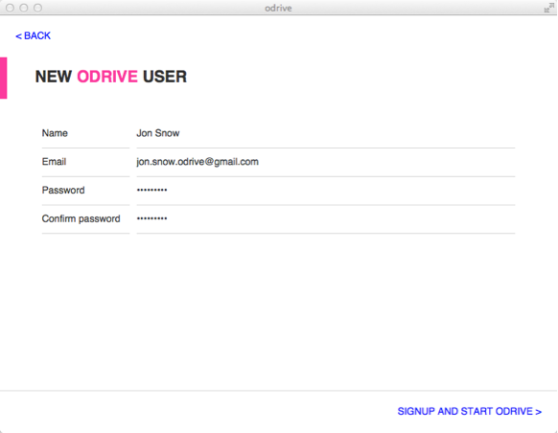Click the NEW ODRIVE USER heading

(111, 76)
